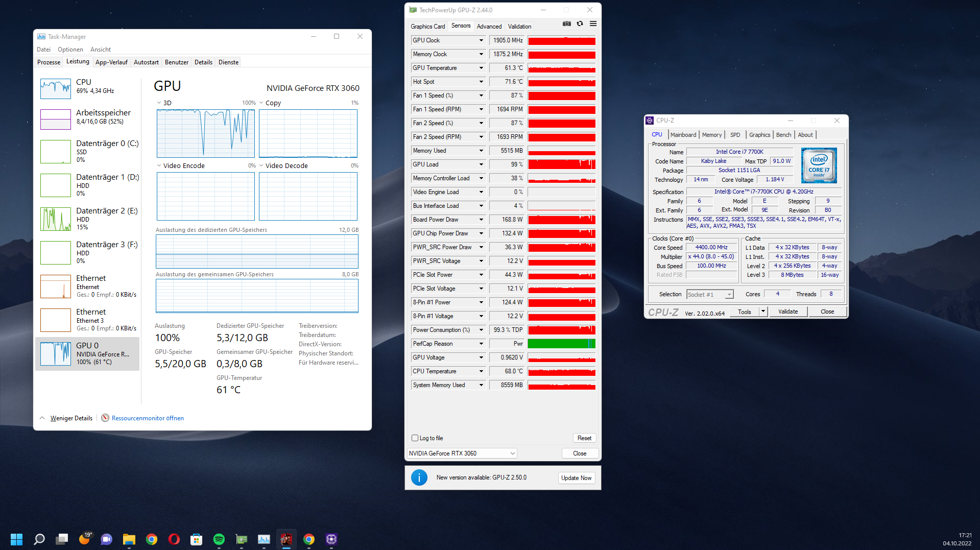
Task: Refresh sensor readings using GPU-Z's refresh icon
Action: (x=580, y=23)
